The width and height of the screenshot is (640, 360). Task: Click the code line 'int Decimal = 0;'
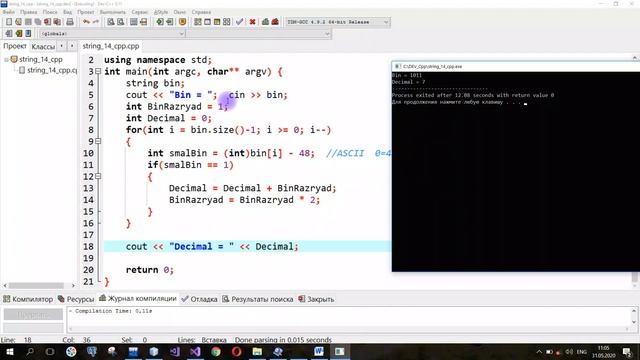(169, 118)
